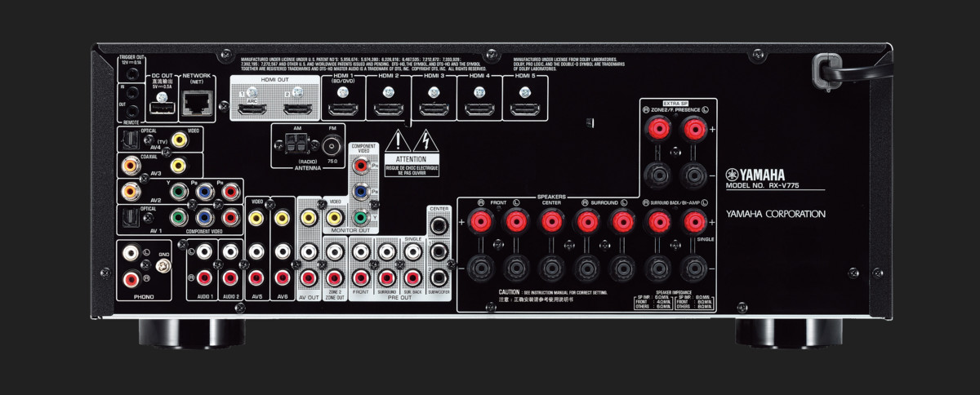
Task: Click the PHONO GND screw terminal
Action: (163, 266)
